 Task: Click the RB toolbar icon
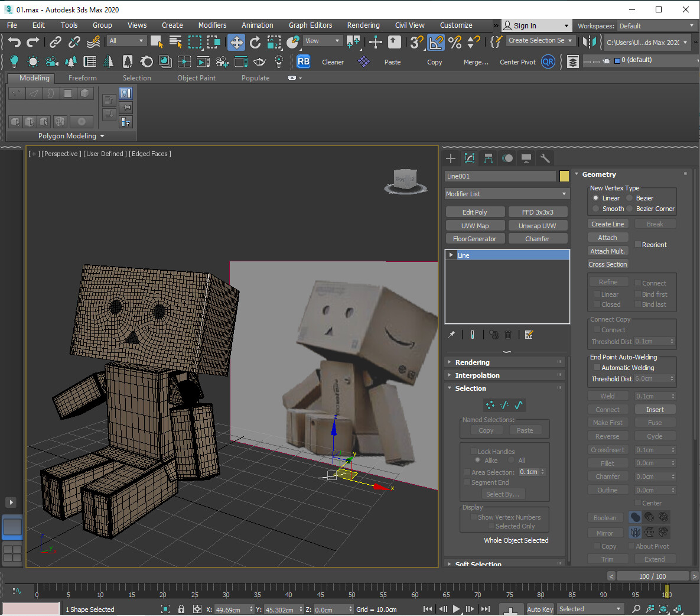pos(304,61)
